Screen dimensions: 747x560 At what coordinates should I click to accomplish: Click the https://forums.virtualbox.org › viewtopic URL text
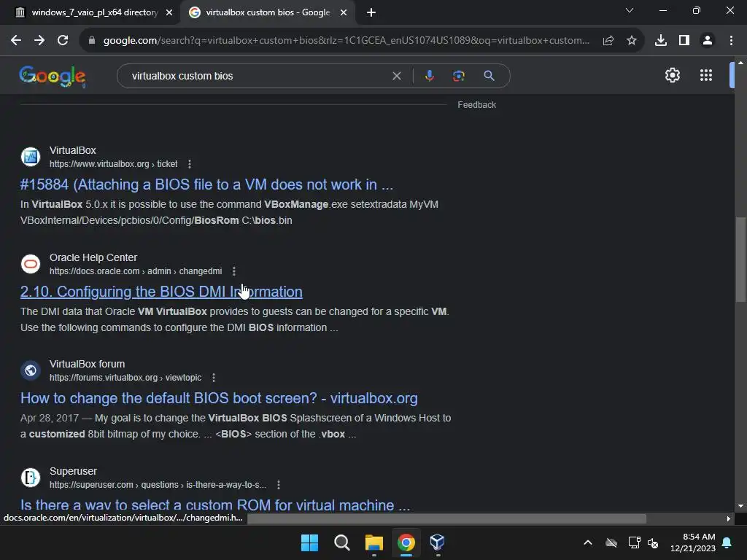point(125,378)
